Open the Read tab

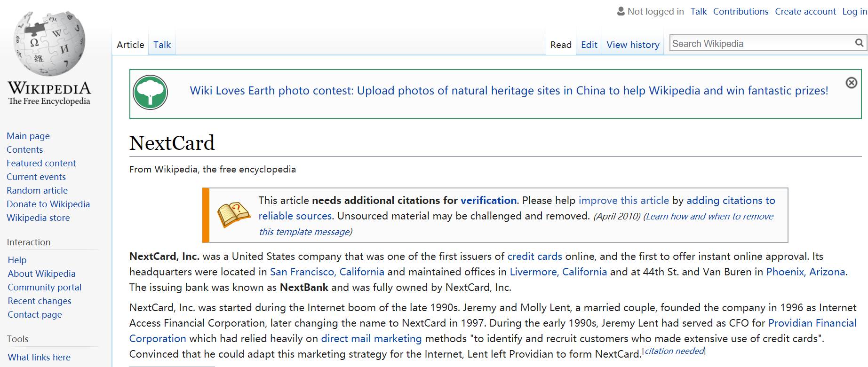pos(561,45)
